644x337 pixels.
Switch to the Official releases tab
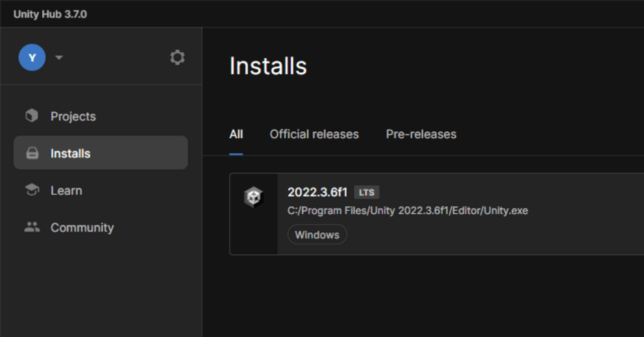[314, 134]
